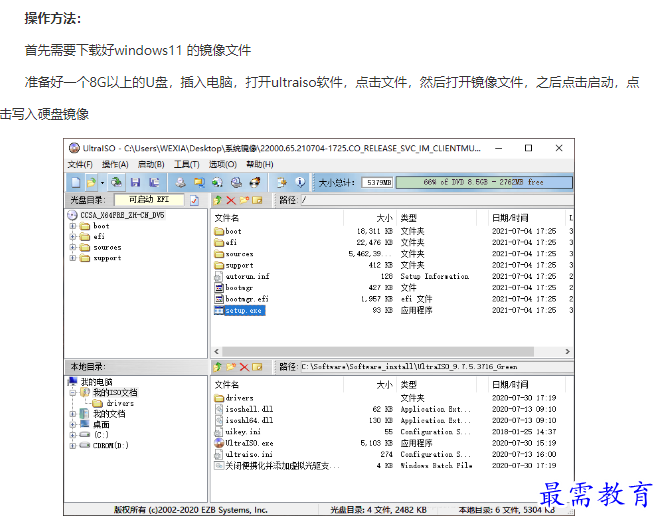Click rightmost folder icon in local pane toolbar
Screen dimensions: 661x526
tap(258, 367)
